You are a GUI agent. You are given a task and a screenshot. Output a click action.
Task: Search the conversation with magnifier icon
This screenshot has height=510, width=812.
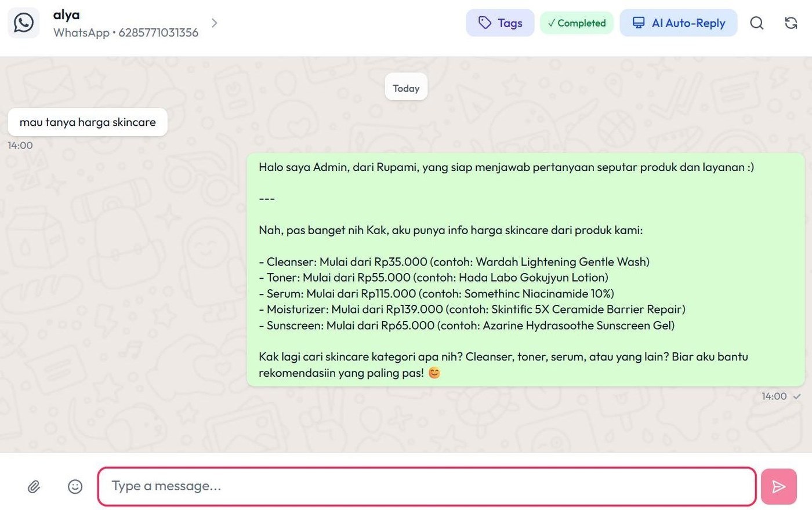coord(757,23)
